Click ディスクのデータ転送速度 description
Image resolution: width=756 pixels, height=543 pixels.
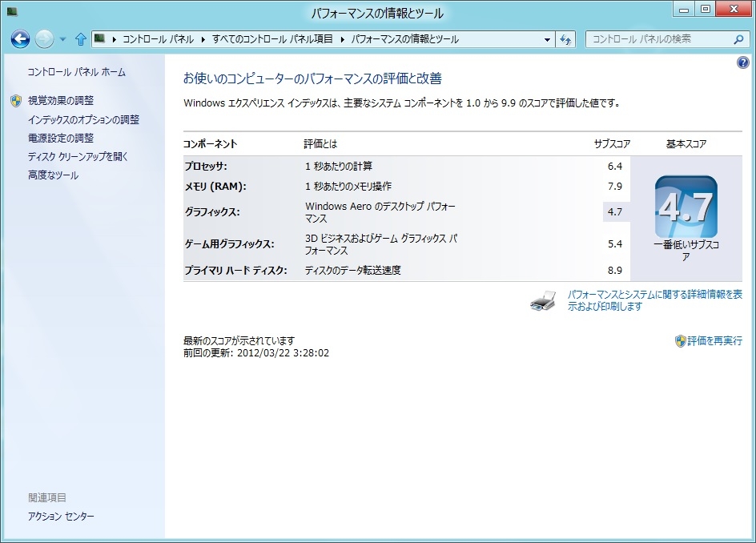[353, 271]
